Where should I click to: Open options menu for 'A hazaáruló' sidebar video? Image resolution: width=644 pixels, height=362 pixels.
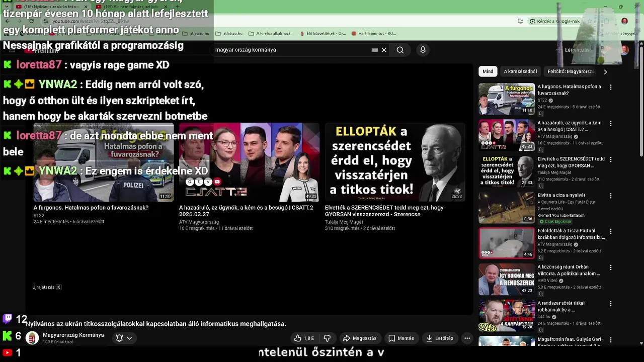pyautogui.click(x=611, y=123)
